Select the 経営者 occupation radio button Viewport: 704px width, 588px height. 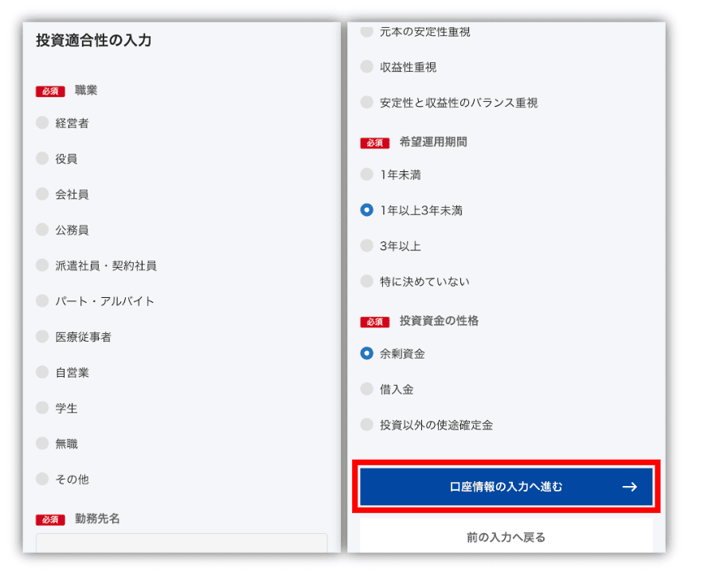[x=42, y=123]
